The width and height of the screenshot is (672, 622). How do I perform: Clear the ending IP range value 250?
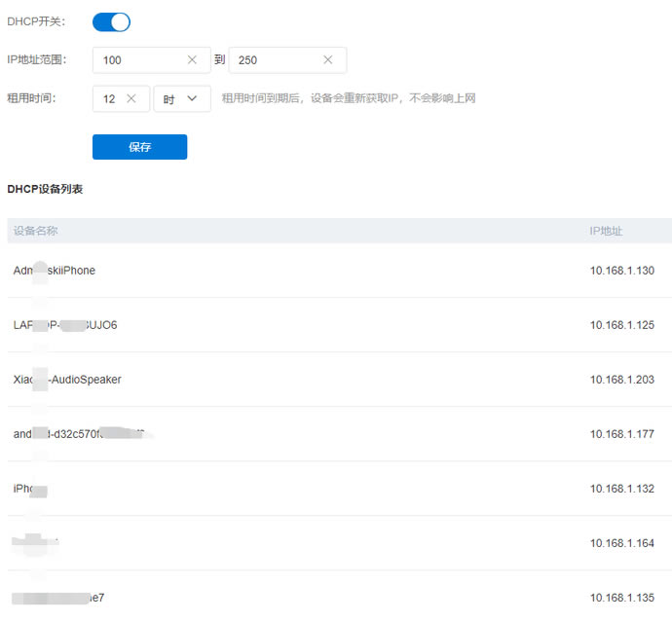click(x=328, y=60)
